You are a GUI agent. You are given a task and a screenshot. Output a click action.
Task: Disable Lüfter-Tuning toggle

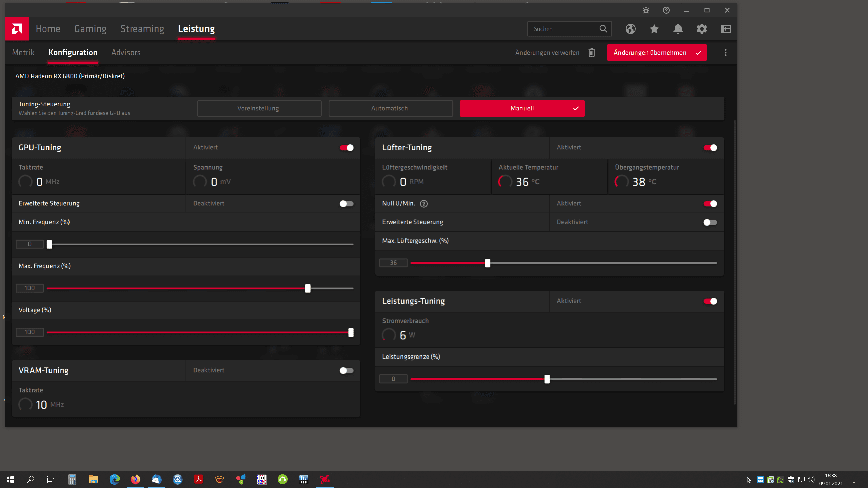[710, 148]
